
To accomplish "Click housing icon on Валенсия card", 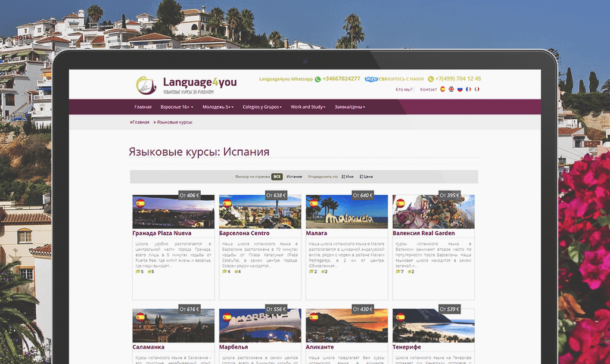I will [409, 272].
